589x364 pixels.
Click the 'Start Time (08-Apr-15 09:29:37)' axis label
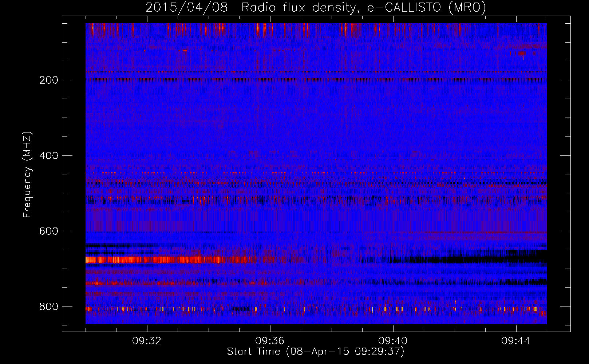(316, 352)
